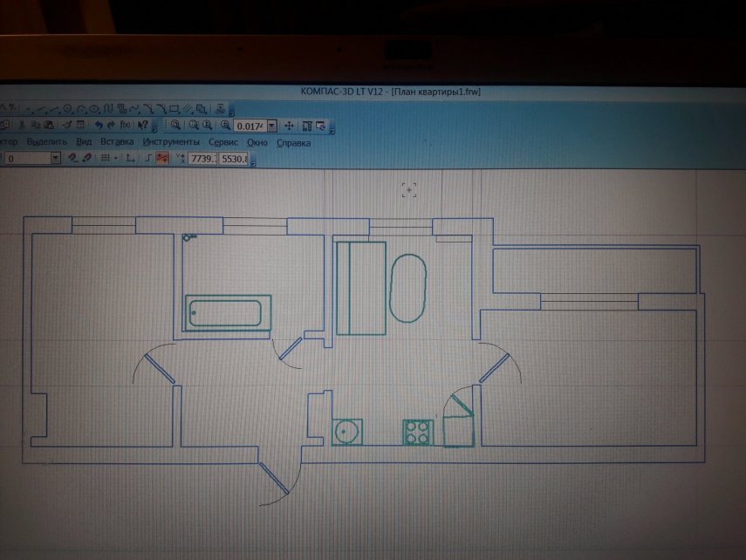Screen dimensions: 746x560
Task: Open the Справка menu
Action: [293, 142]
